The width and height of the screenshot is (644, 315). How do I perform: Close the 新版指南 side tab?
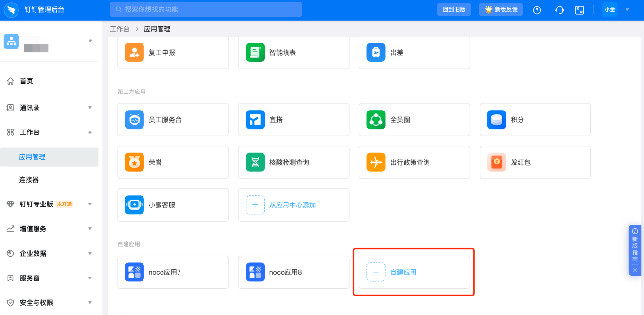635,270
